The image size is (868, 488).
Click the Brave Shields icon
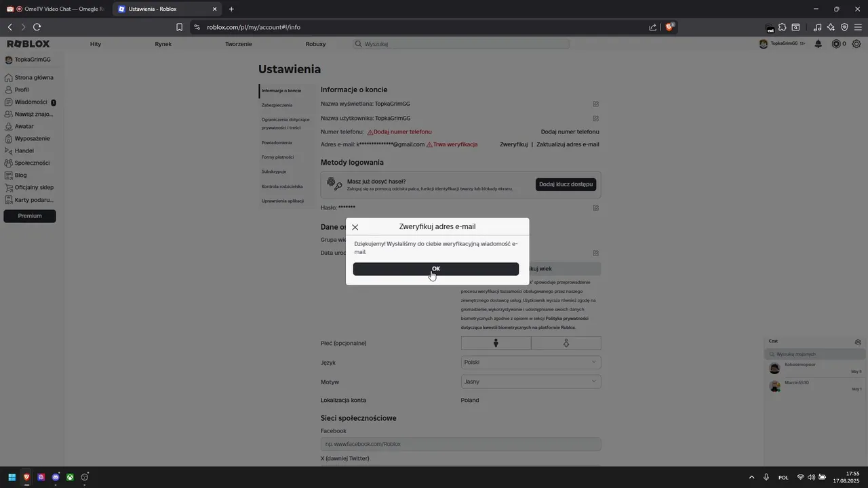[x=670, y=27]
